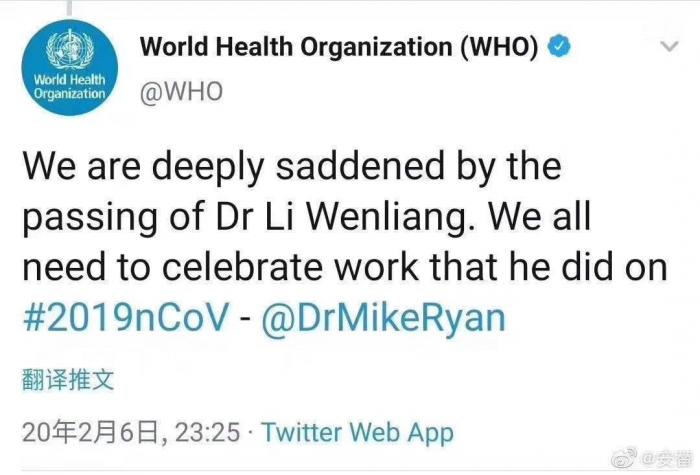This screenshot has width=700, height=475.
Task: Click the 23:25 time in the timestamp
Action: tap(207, 432)
